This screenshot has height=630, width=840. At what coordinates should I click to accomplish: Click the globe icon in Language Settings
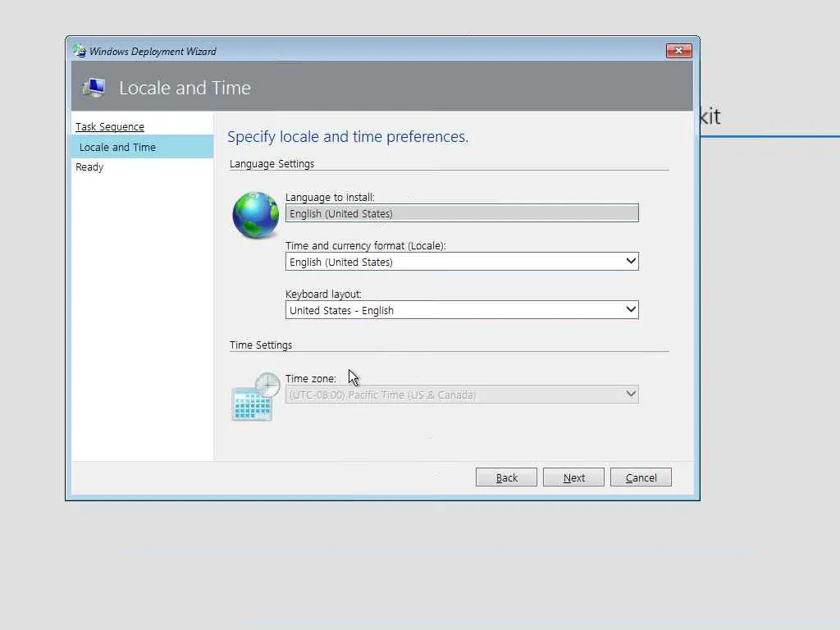tap(256, 214)
